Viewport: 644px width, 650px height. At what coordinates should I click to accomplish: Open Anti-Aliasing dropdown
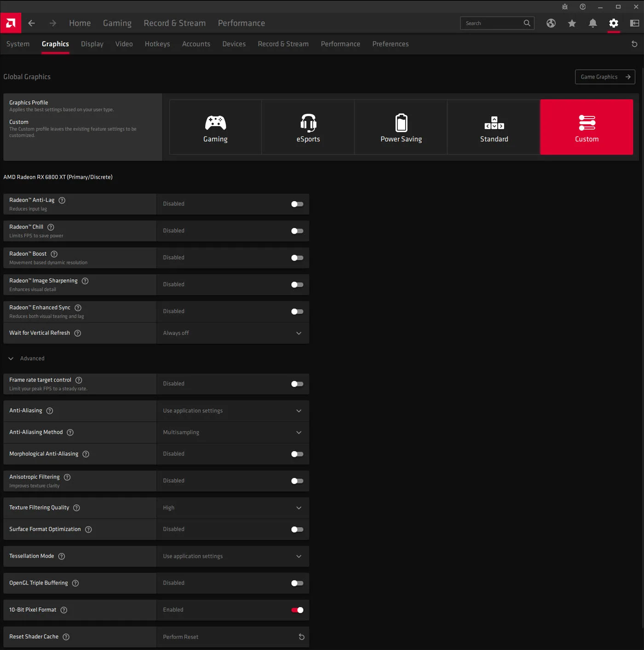pyautogui.click(x=233, y=411)
